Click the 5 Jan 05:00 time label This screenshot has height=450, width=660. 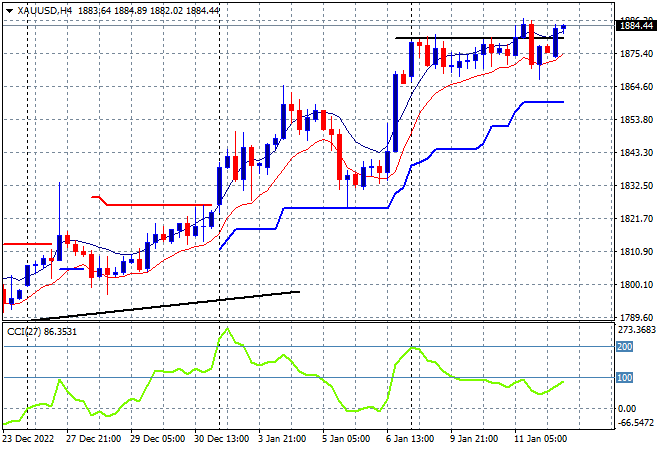346,439
